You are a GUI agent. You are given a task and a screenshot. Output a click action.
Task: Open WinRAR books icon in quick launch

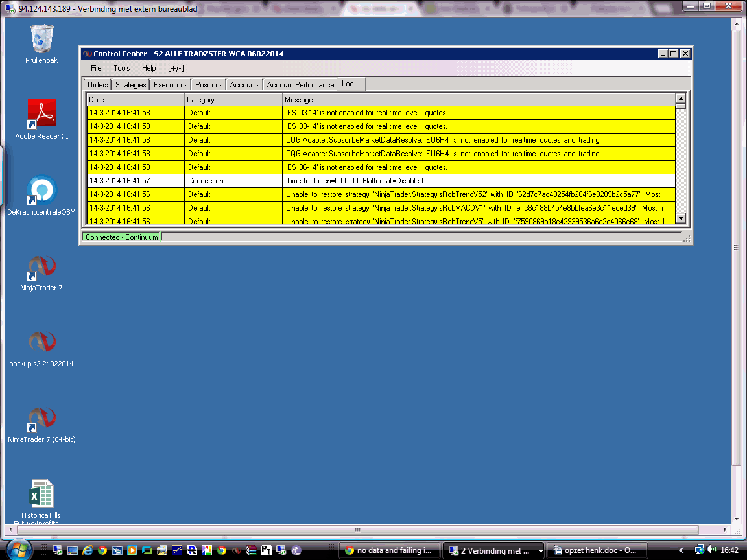[252, 550]
